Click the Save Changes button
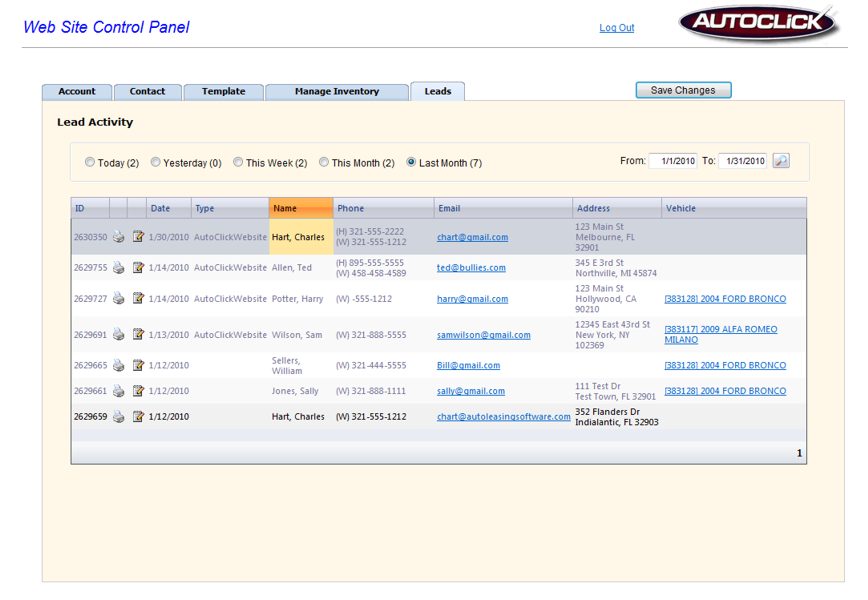The image size is (868, 600). point(683,90)
